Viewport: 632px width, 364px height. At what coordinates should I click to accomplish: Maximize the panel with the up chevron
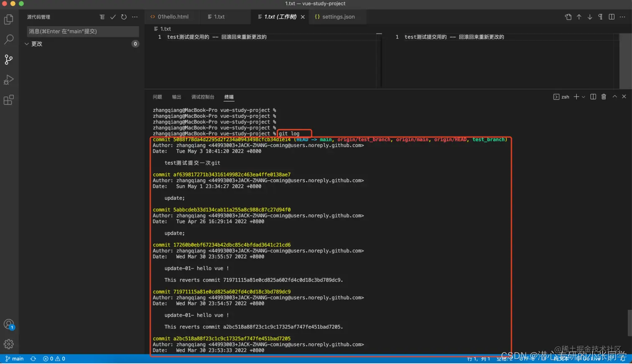(x=614, y=97)
